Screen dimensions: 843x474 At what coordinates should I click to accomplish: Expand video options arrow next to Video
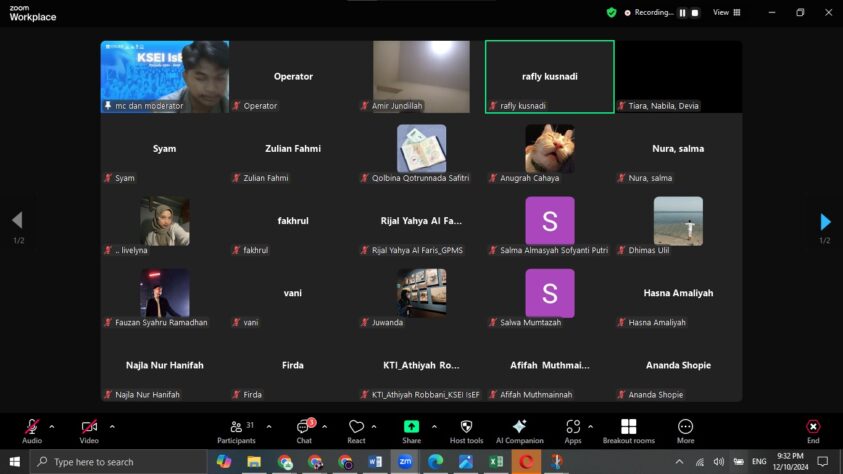[x=111, y=426]
